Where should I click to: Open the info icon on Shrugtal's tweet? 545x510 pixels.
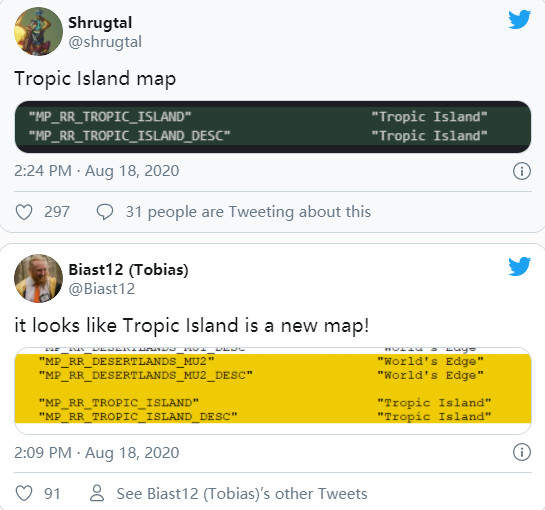pos(522,171)
